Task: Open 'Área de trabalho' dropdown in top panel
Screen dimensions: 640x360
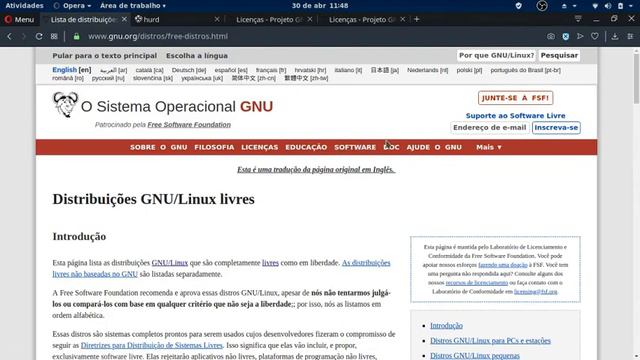Action: click(x=133, y=6)
